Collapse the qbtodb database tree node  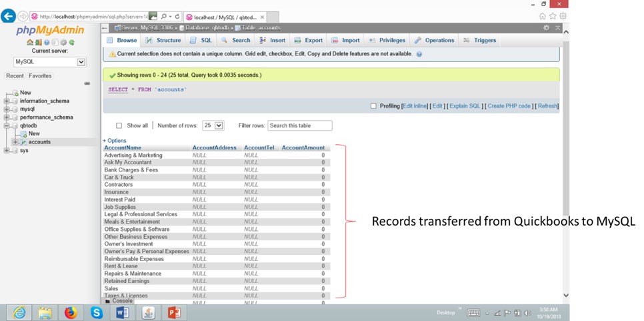7,125
